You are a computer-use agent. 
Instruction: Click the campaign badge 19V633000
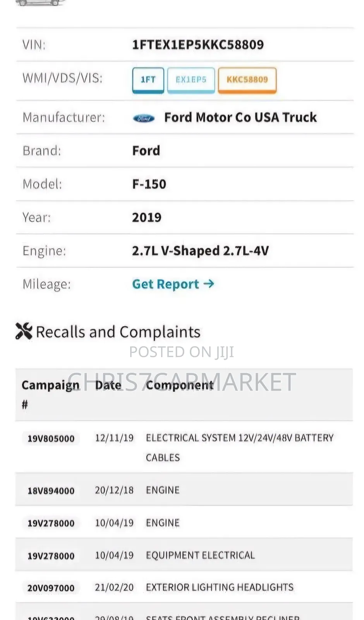(x=50, y=617)
